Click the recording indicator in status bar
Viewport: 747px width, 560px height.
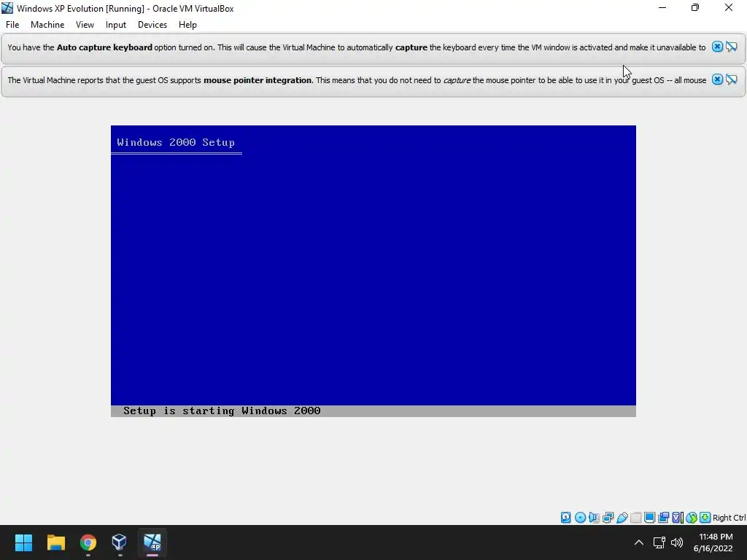(663, 518)
